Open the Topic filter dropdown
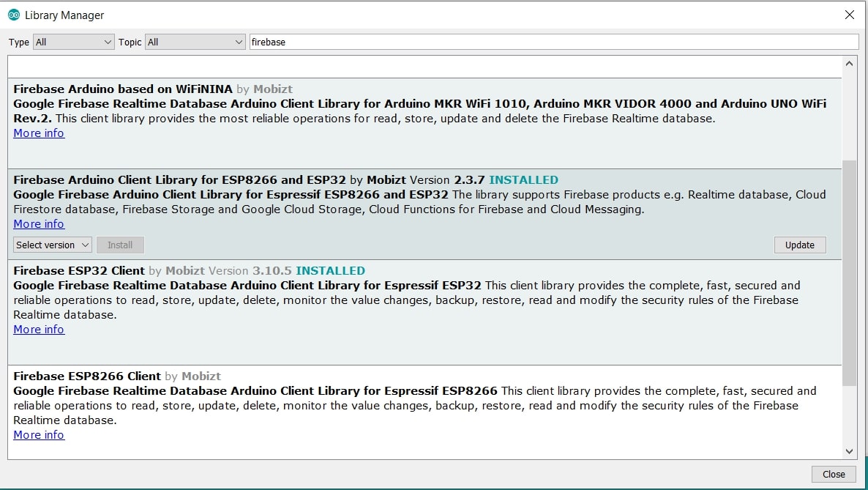The image size is (868, 490). pos(195,42)
